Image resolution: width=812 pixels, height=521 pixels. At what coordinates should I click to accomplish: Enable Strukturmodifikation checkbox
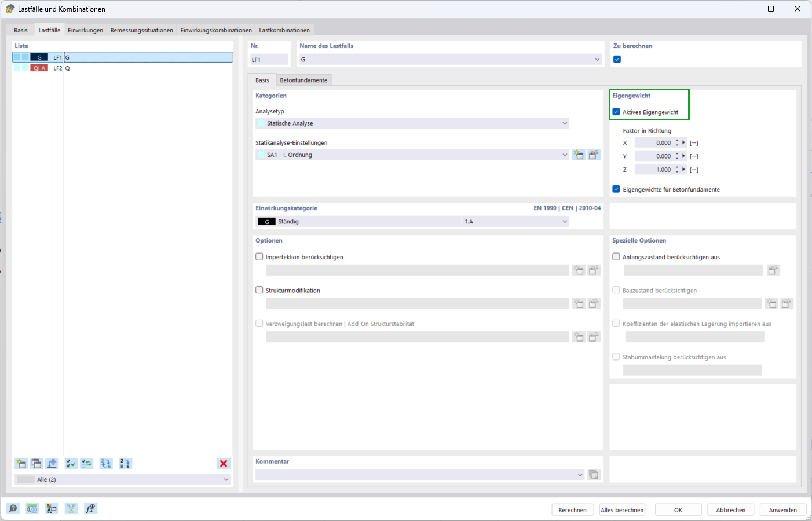pyautogui.click(x=259, y=290)
